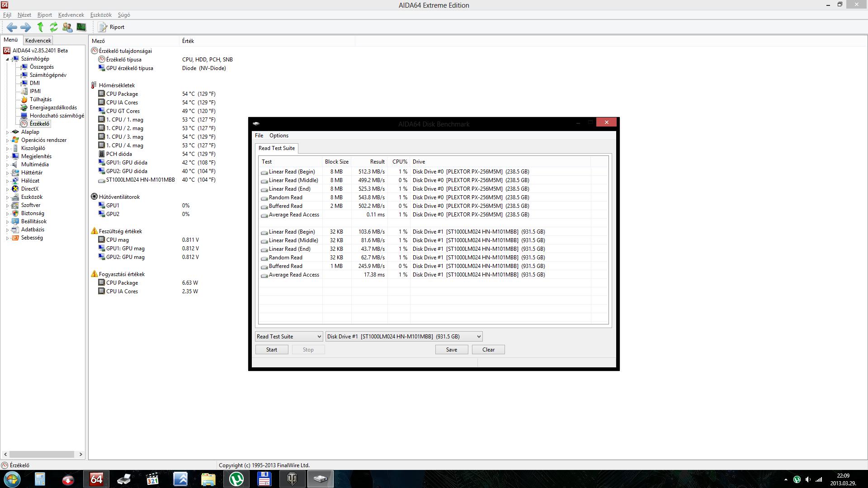Image resolution: width=868 pixels, height=488 pixels.
Task: Open the Disk Drive #1 selection dropdown
Action: (404, 337)
